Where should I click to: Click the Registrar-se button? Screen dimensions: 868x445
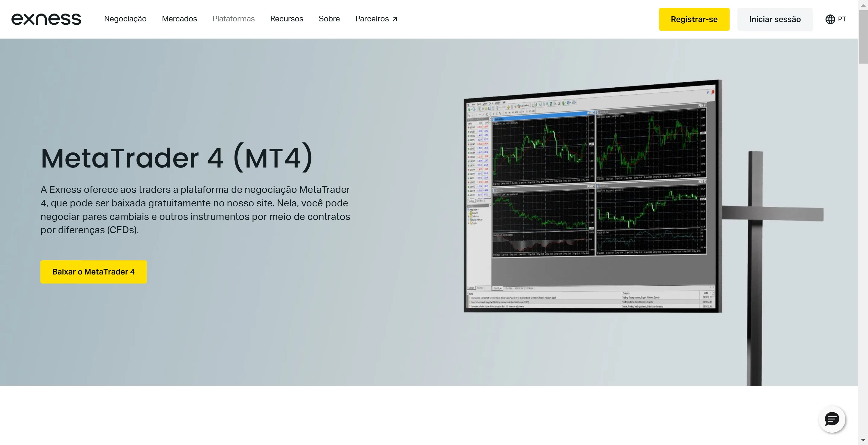[694, 19]
